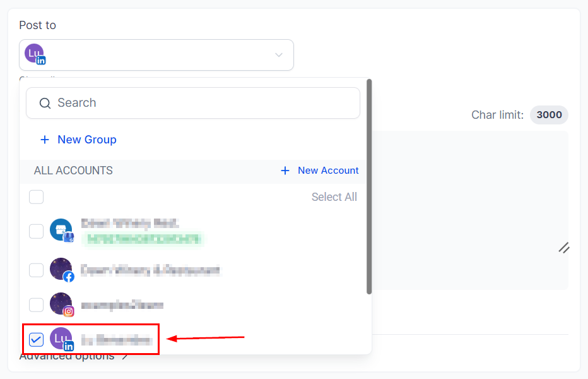
Task: Click the Google Business account avatar
Action: 61,230
